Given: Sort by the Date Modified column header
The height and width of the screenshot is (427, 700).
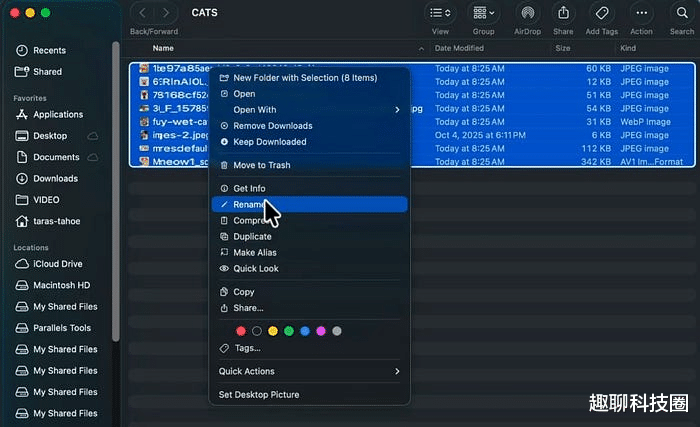Looking at the screenshot, I should (x=459, y=48).
